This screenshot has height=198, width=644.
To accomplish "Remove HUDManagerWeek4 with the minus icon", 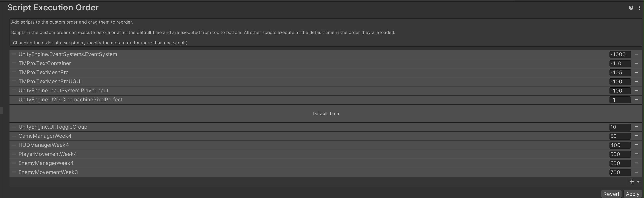I will pyautogui.click(x=636, y=145).
